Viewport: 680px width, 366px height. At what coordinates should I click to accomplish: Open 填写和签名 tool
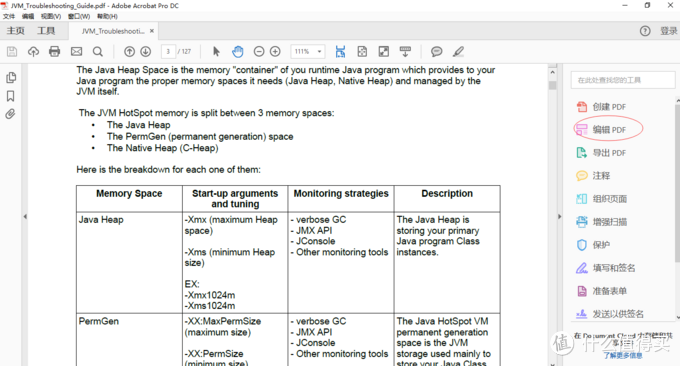click(605, 268)
